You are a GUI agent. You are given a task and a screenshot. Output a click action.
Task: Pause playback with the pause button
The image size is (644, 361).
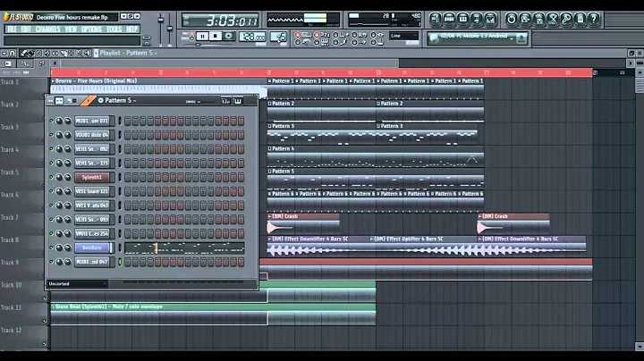[x=202, y=37]
